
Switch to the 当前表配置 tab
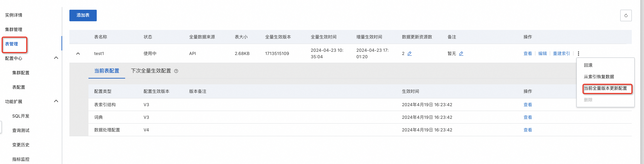pos(107,71)
